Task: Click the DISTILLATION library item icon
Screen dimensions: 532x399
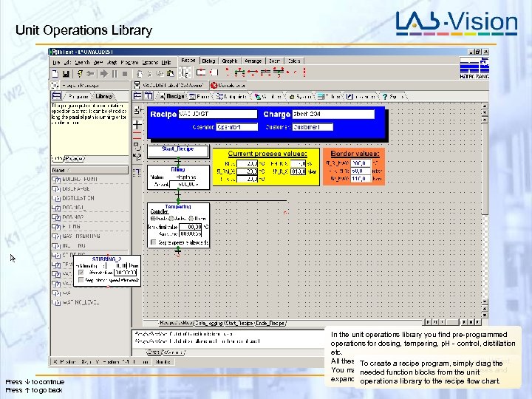Action: pos(56,198)
